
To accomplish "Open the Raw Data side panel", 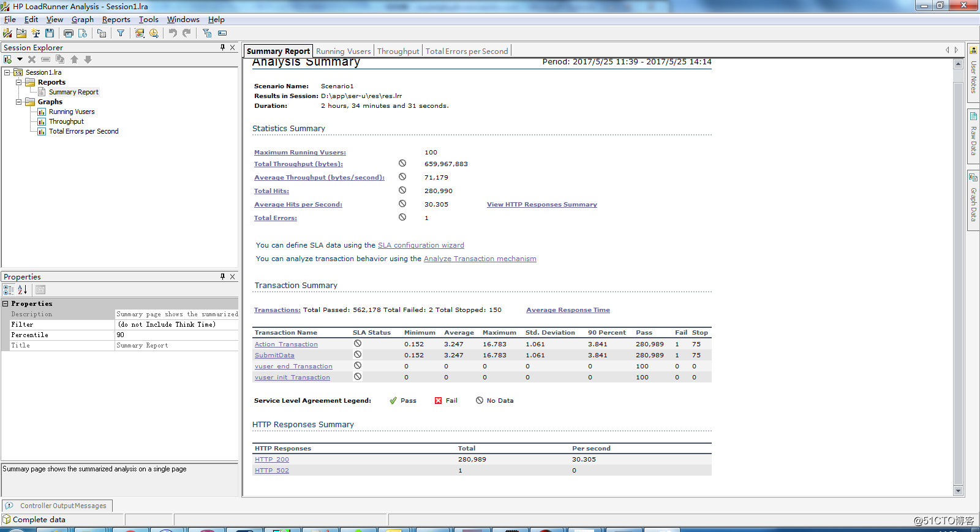I will (x=973, y=135).
